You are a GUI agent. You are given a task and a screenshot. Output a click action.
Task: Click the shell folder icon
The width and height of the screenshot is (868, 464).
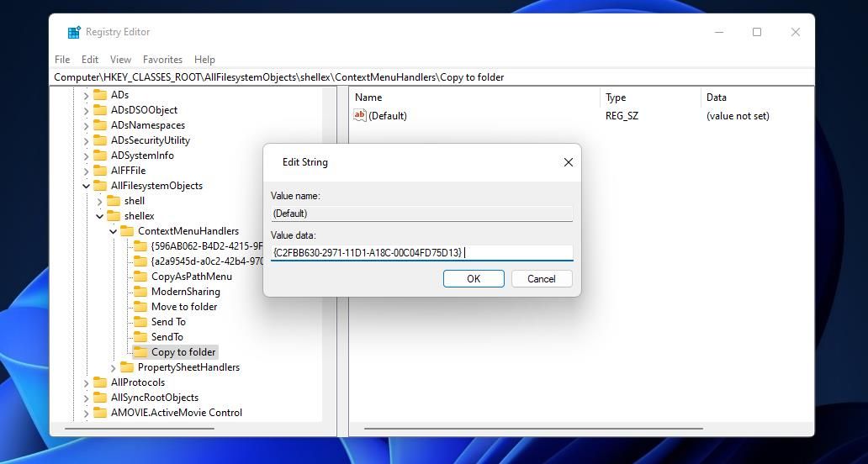(x=114, y=201)
